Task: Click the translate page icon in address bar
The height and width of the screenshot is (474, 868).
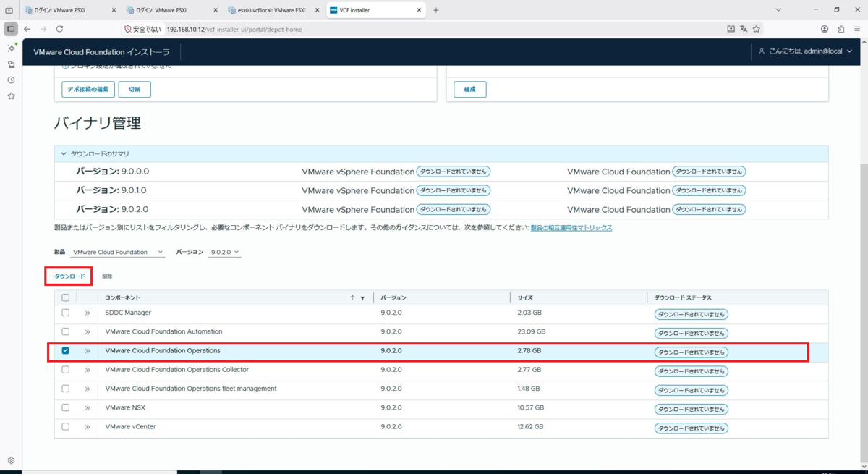Action: pyautogui.click(x=744, y=29)
